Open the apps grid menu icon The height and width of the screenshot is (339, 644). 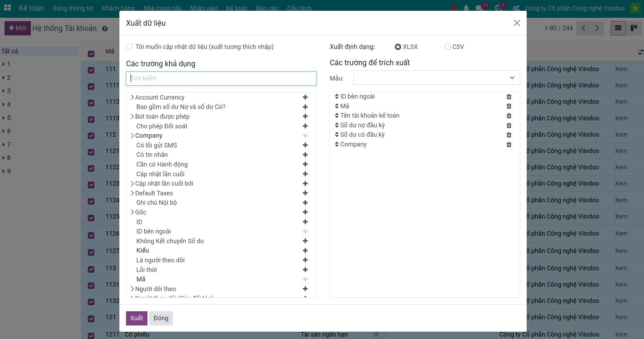pos(7,8)
